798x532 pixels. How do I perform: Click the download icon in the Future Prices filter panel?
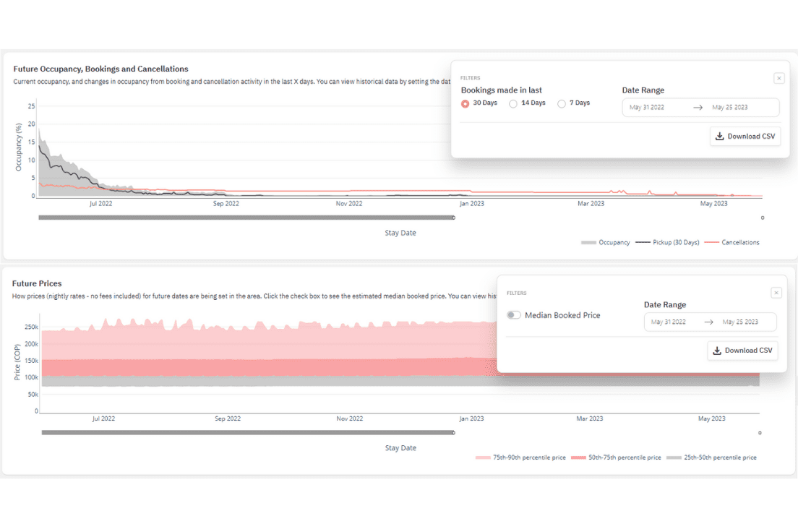coord(717,350)
